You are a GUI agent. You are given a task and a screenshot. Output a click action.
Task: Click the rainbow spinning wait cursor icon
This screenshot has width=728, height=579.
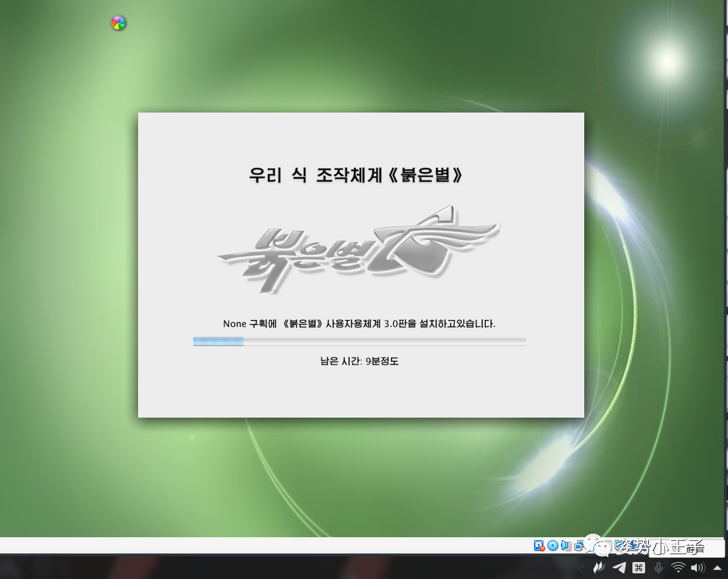click(118, 23)
